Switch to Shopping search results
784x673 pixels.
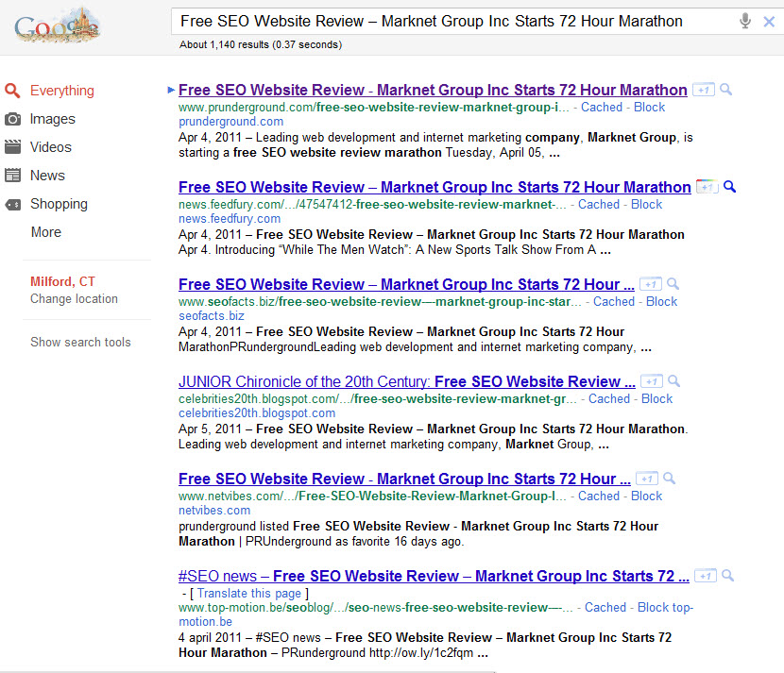59,204
